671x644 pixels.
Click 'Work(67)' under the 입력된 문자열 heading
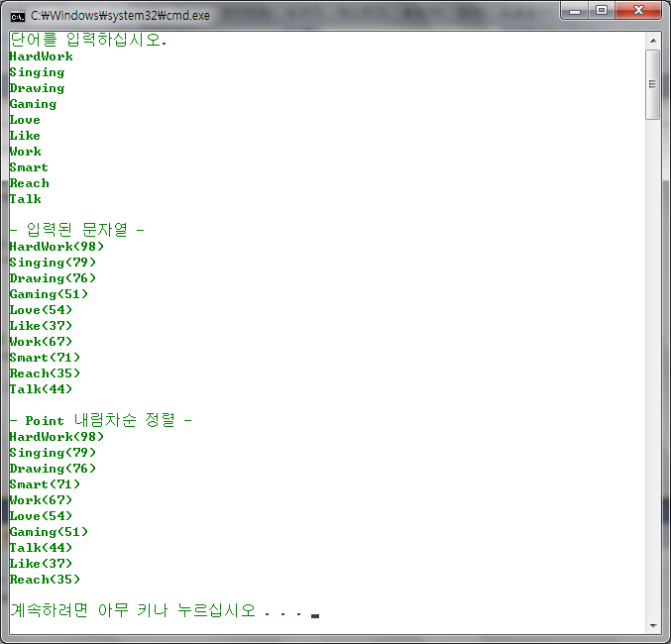click(41, 342)
